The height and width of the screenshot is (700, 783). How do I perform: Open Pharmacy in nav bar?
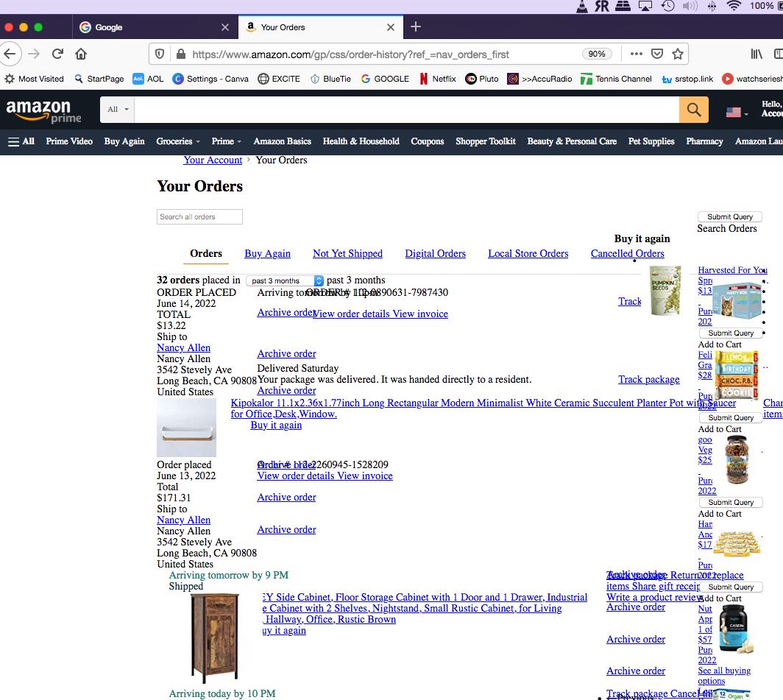[704, 141]
